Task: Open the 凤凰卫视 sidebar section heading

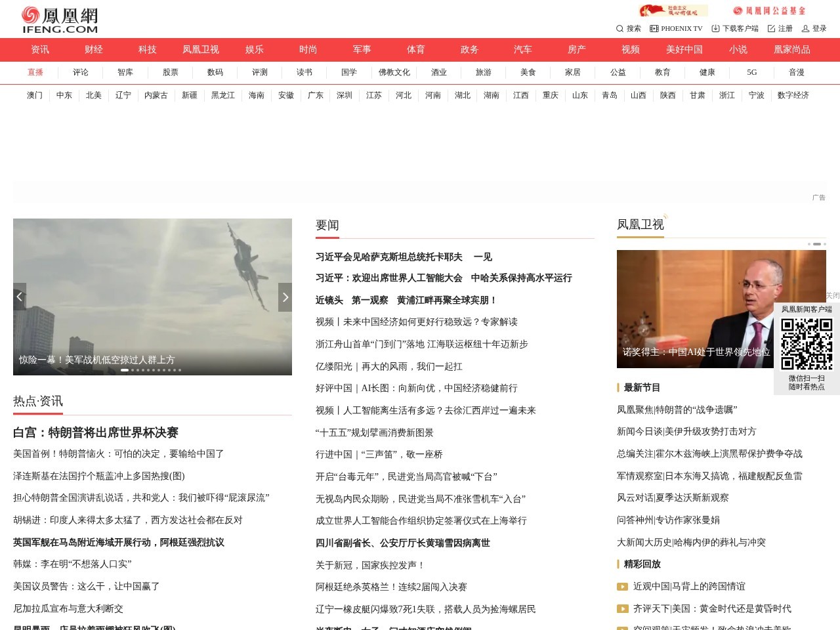Action: [x=640, y=224]
